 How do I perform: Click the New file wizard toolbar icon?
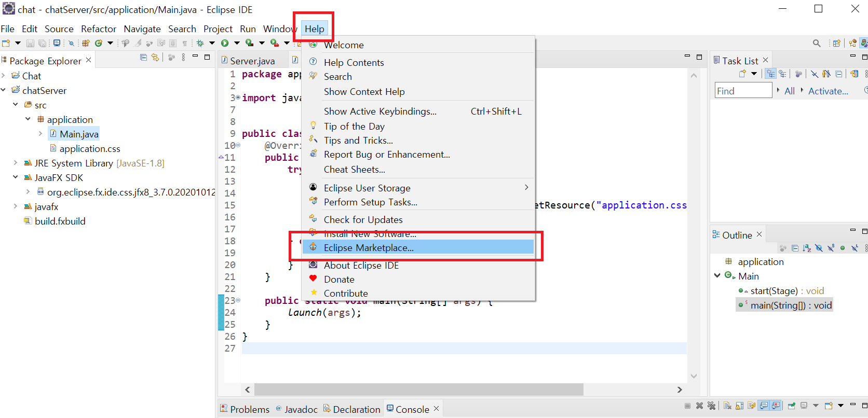pos(6,43)
